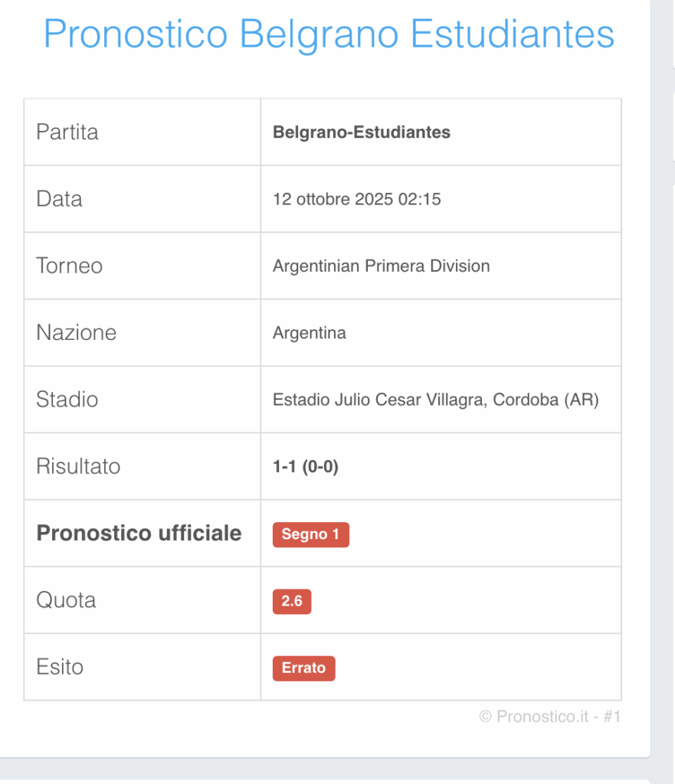Click the Pronostico Belgrano Estudiantes heading
This screenshot has height=784, width=675.
(329, 34)
